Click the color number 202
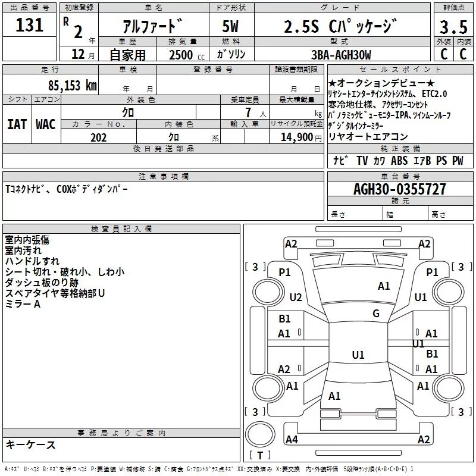The height and width of the screenshot is (476, 476). (x=98, y=137)
